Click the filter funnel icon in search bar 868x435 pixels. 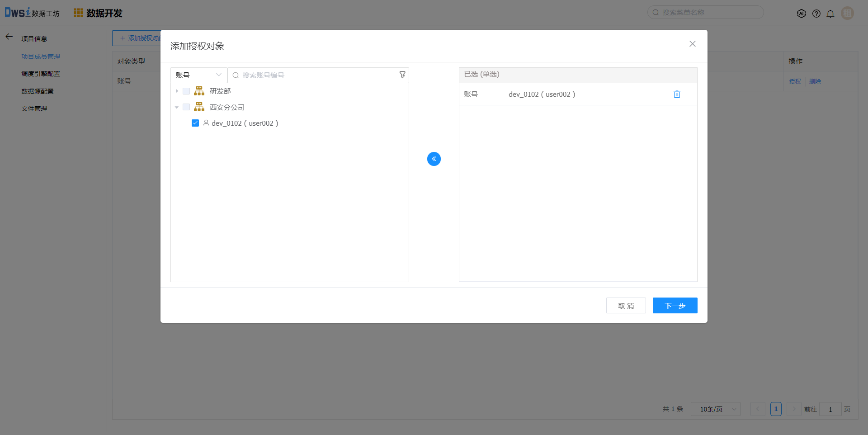click(x=402, y=75)
